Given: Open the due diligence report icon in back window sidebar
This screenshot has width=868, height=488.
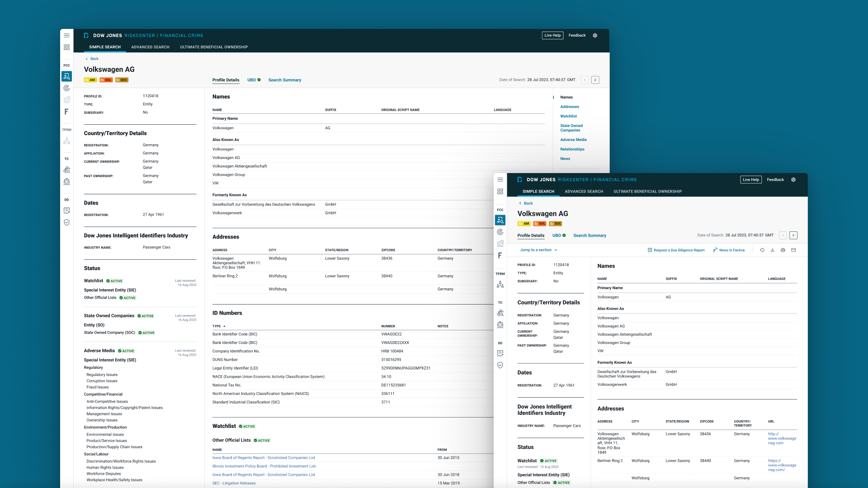Looking at the screenshot, I should [x=66, y=211].
